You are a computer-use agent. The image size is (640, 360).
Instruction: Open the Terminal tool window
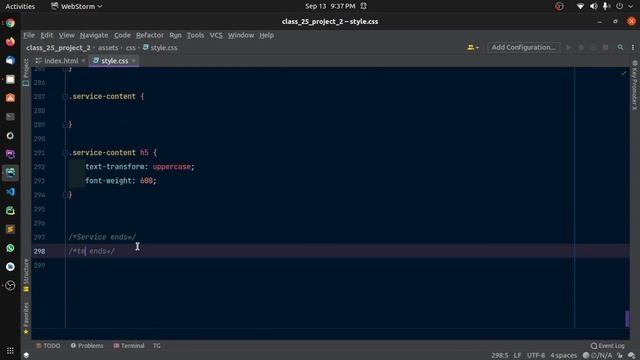(129, 346)
